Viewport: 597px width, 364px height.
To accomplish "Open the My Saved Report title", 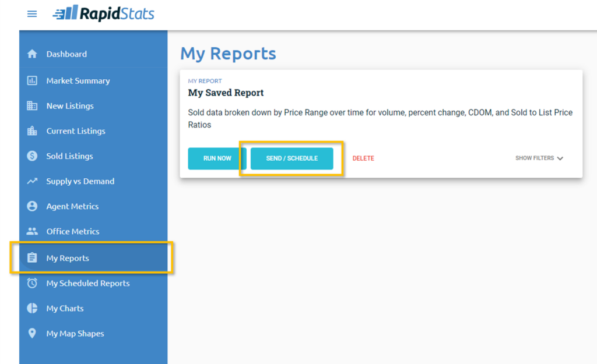I will click(x=226, y=93).
